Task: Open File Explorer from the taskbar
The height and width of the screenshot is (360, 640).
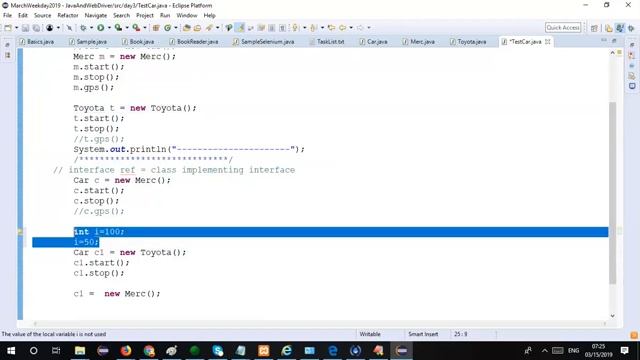Action: [x=80, y=351]
